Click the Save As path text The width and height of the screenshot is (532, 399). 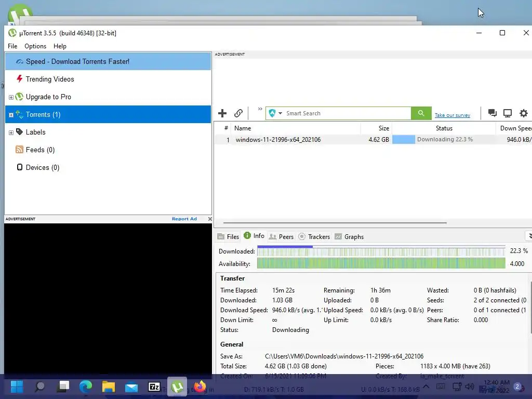(344, 356)
